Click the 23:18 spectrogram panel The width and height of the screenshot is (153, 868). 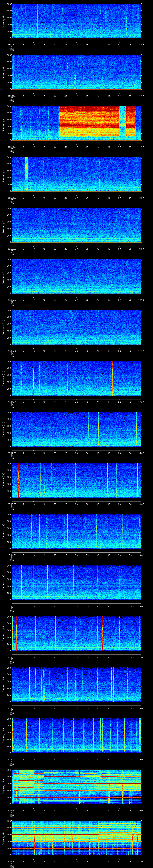pyautogui.click(x=76, y=735)
